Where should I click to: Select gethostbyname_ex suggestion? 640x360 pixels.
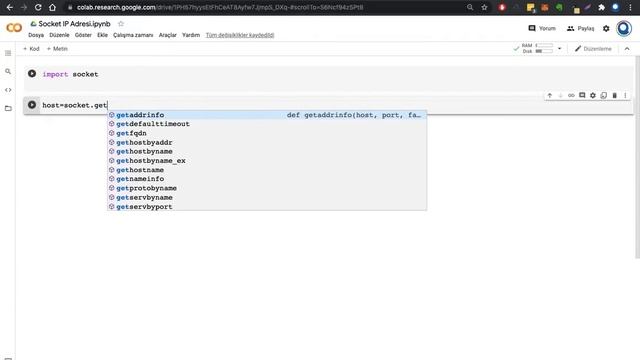267,161
